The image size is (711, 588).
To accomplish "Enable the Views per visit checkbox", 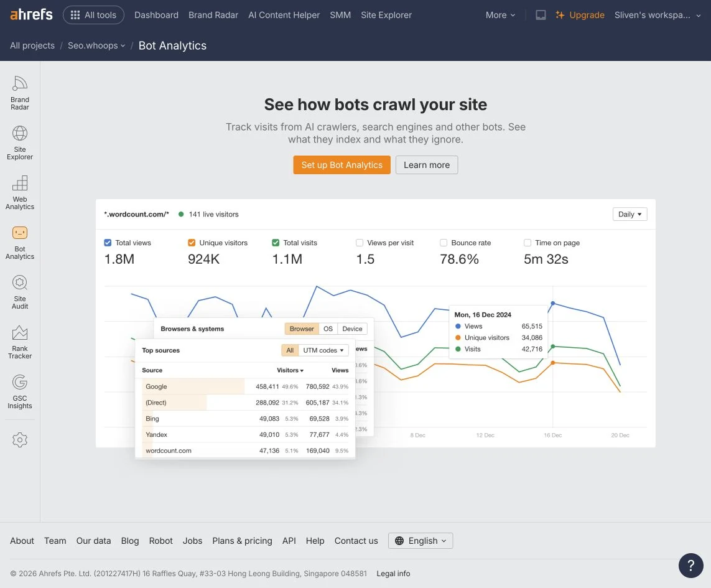I will point(360,243).
